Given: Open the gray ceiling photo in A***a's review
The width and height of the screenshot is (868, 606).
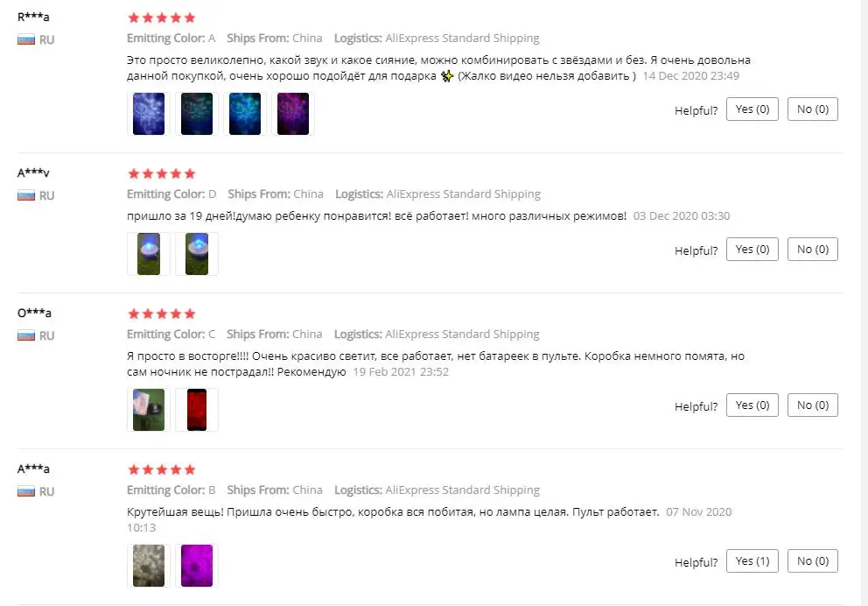Looking at the screenshot, I should tap(149, 566).
